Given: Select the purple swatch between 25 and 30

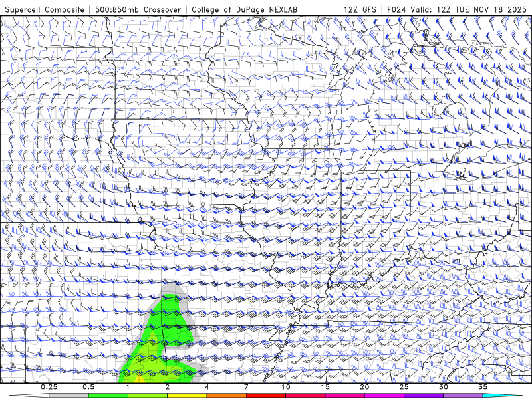Looking at the screenshot, I should click(x=424, y=396).
